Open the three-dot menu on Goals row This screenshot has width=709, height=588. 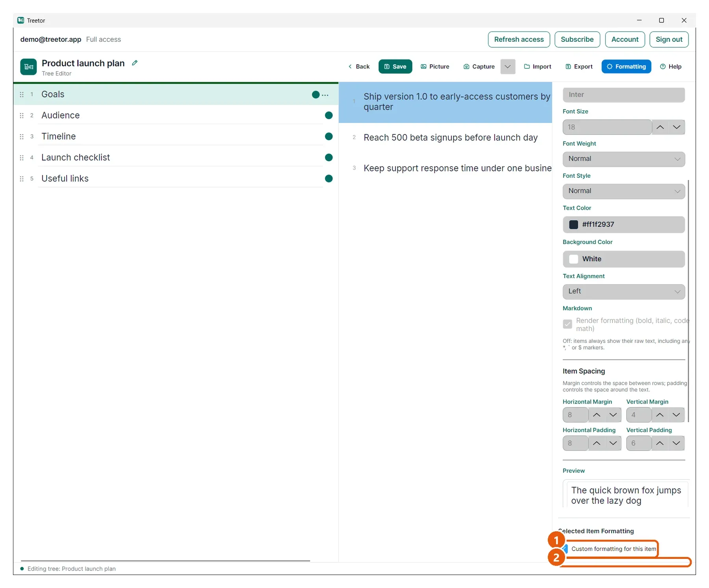click(325, 95)
